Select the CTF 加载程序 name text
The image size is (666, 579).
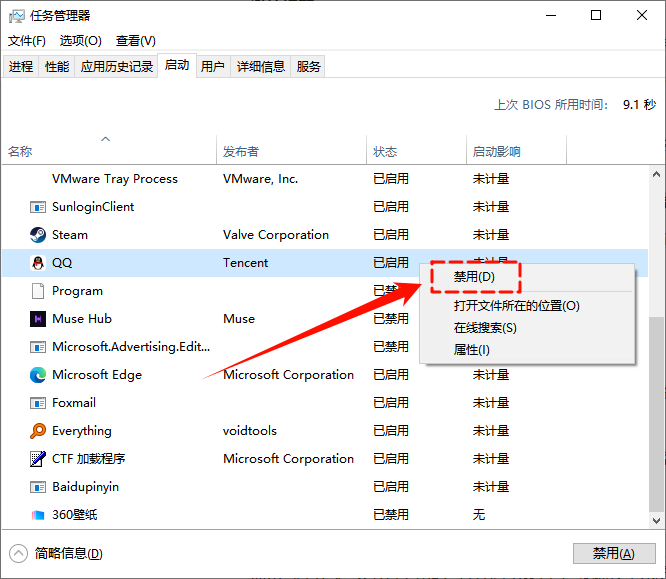click(x=89, y=459)
